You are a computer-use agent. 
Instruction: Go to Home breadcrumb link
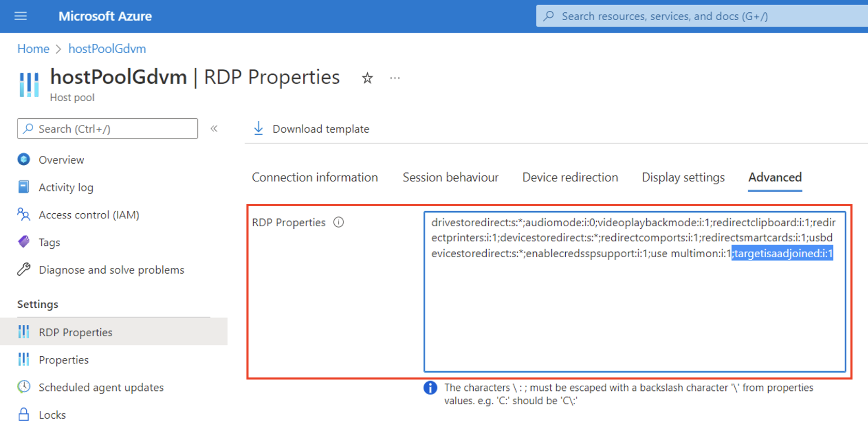tap(34, 49)
